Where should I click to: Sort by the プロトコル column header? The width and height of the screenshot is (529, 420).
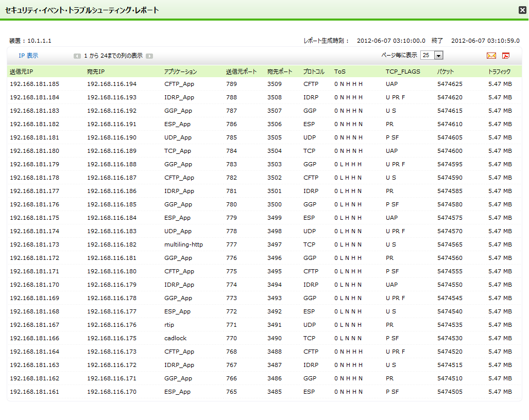314,72
